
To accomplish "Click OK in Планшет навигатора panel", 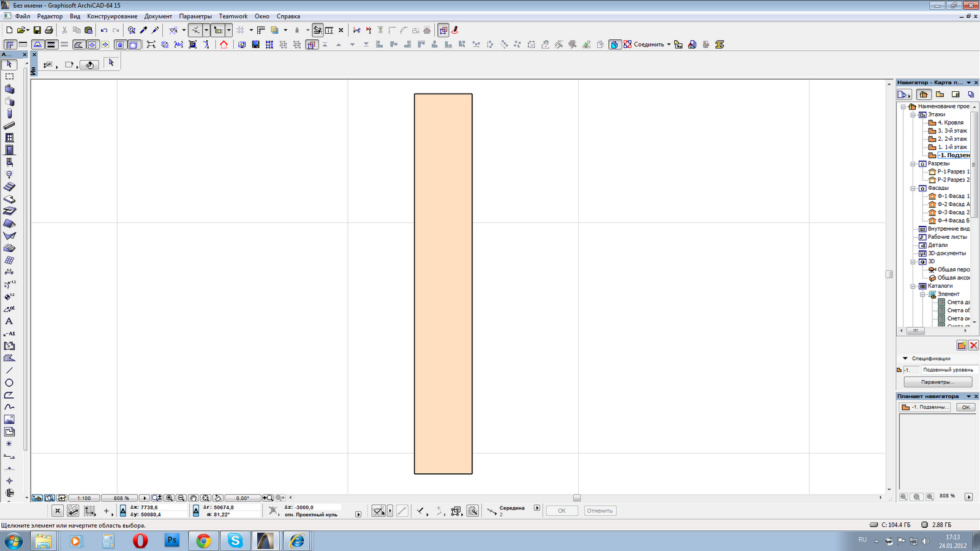I will [x=966, y=407].
